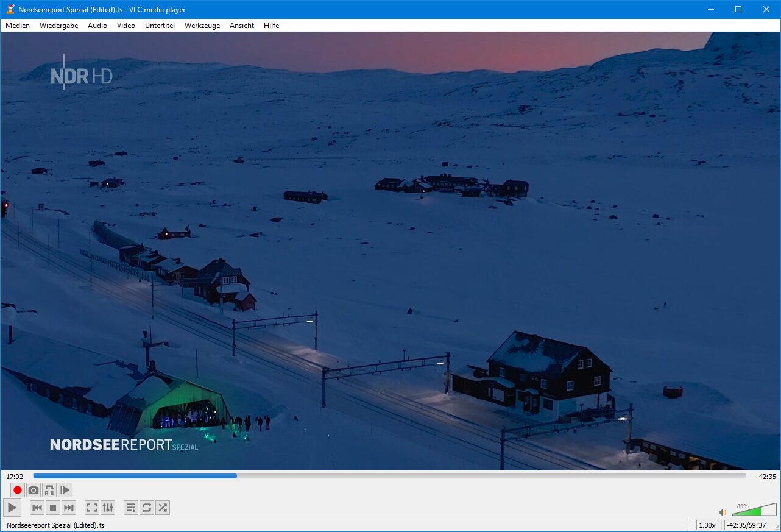Viewport: 781px width, 532px height.
Task: Toggle the loop repeat mode
Action: (147, 508)
